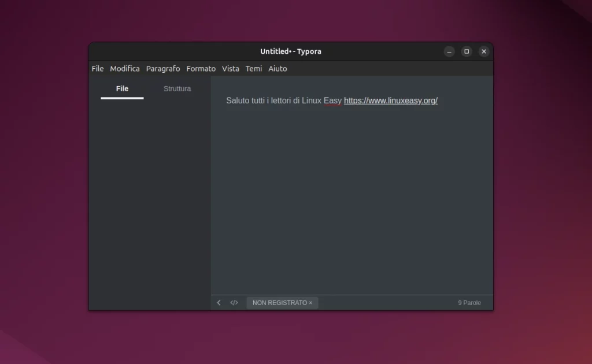Click the linuxeasy.org hyperlink

(390, 101)
